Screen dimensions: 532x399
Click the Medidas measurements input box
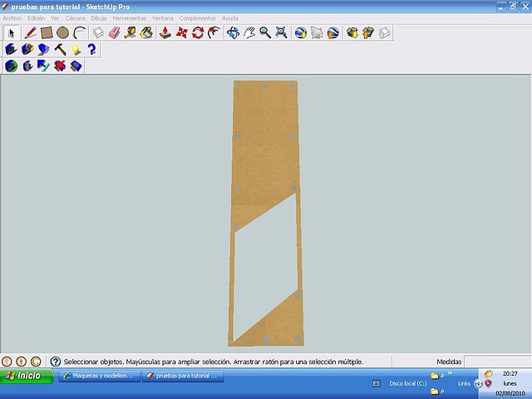click(x=497, y=362)
